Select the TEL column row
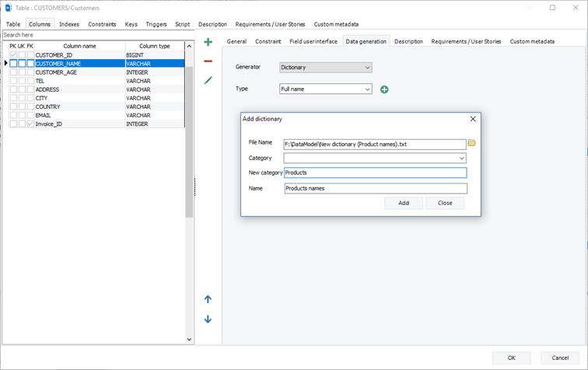The height and width of the screenshot is (370, 588). [x=96, y=81]
